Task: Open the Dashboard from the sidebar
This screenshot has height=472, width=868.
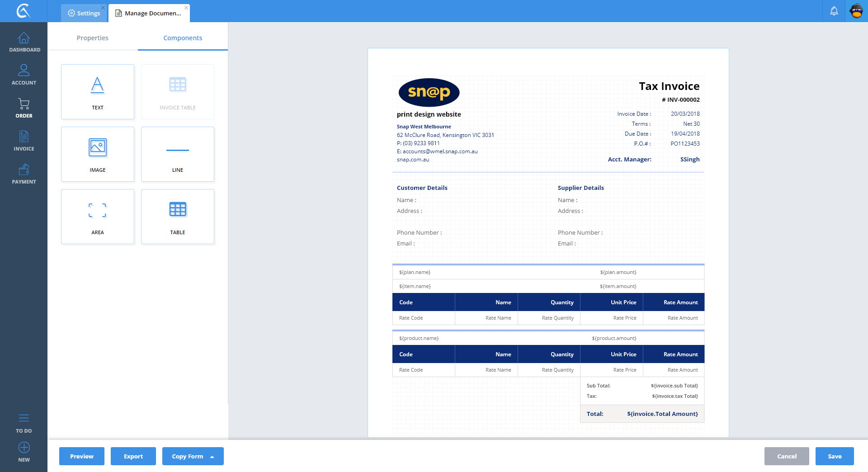Action: 24,42
